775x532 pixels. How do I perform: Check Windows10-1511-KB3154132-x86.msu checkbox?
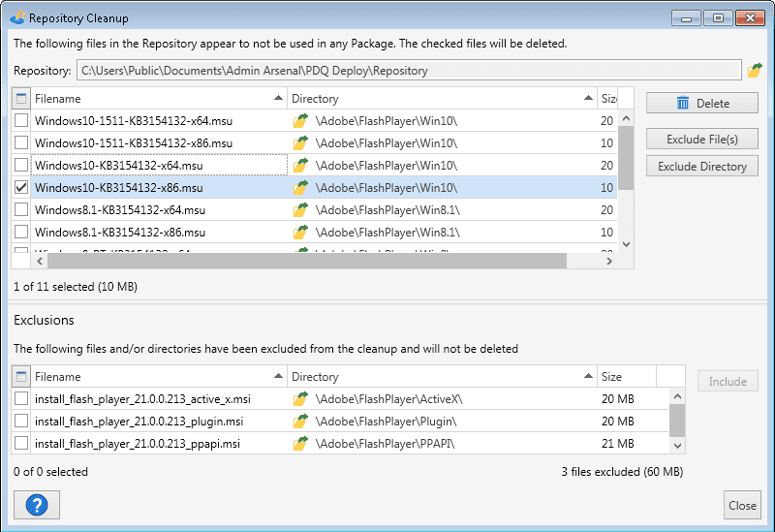coord(21,142)
